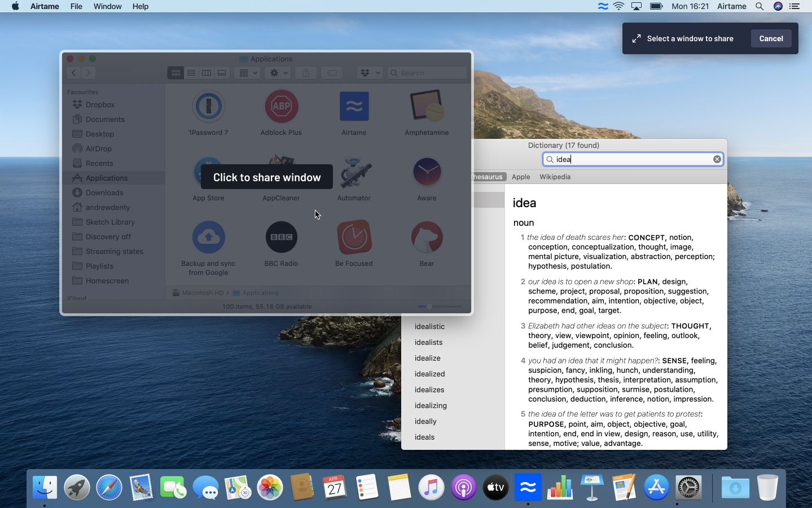812x508 pixels.
Task: Open the Finder group-by dropdown
Action: 248,73
